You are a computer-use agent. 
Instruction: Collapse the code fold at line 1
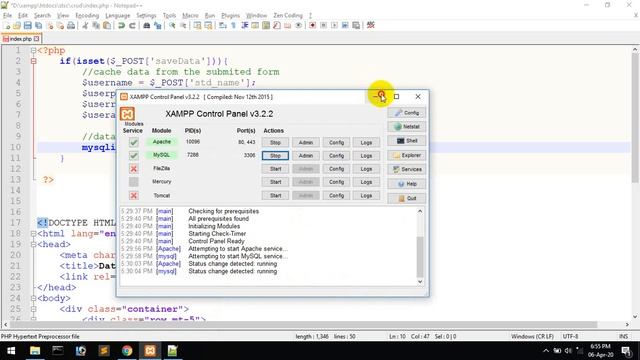point(33,51)
